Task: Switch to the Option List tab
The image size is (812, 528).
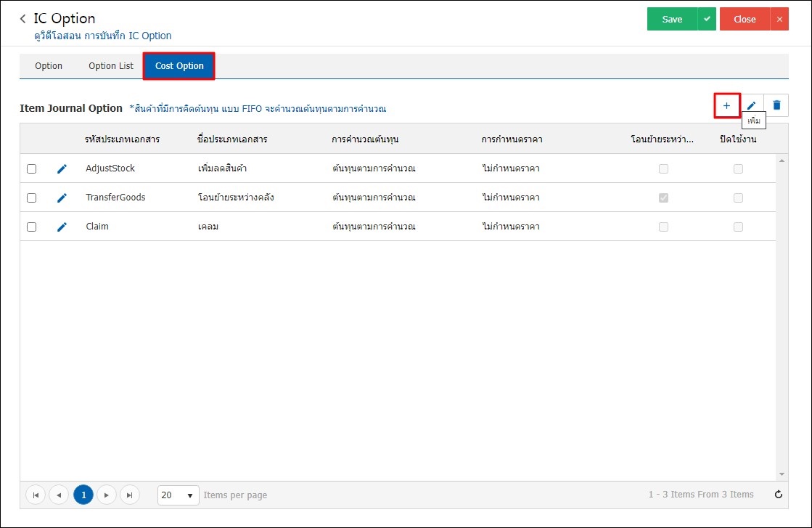Action: click(111, 66)
